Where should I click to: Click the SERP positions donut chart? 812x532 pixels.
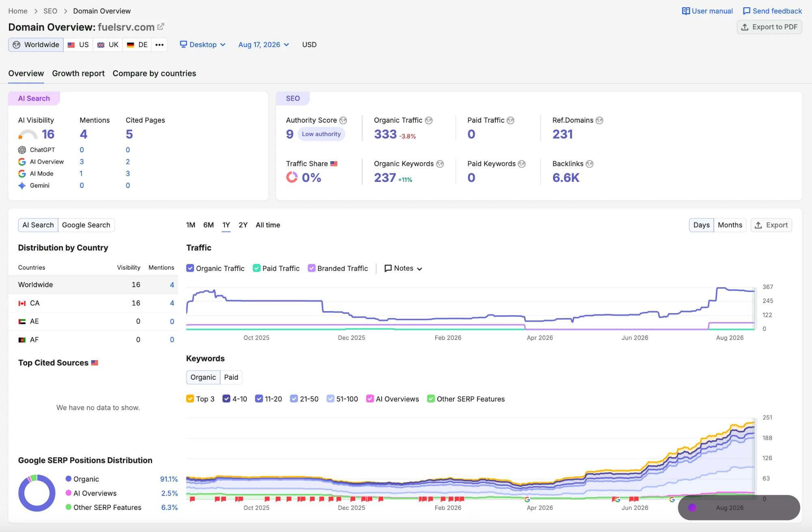click(37, 493)
